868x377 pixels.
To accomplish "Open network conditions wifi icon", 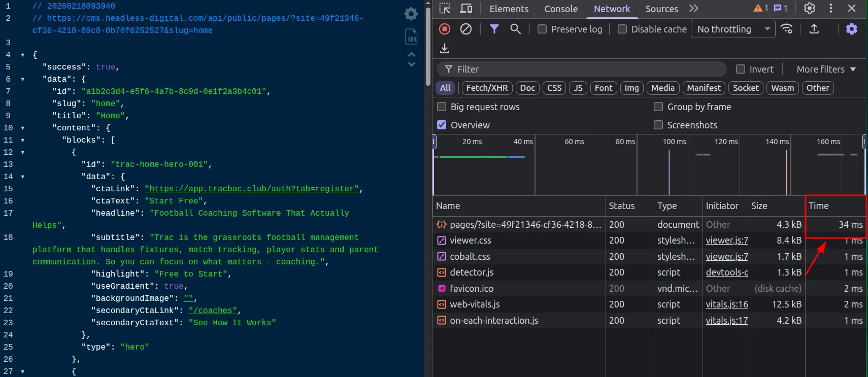I will pyautogui.click(x=787, y=29).
